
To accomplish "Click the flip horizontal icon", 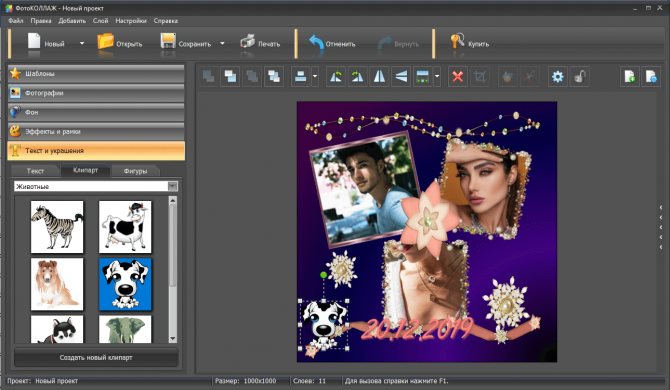I will [379, 76].
